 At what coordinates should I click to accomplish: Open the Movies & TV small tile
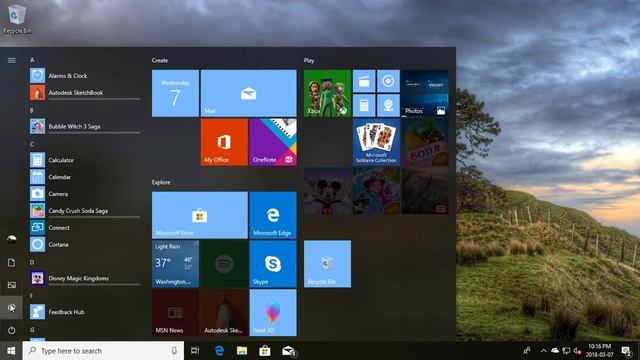(x=364, y=81)
